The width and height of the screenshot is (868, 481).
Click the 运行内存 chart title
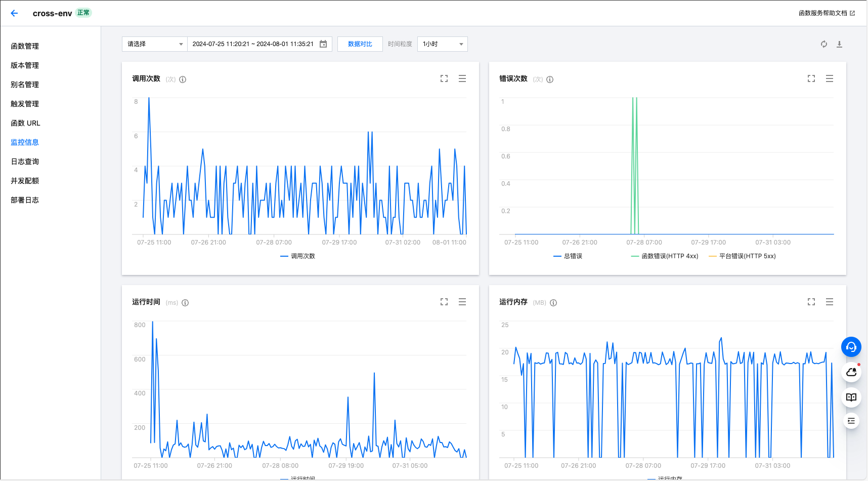[x=513, y=302]
